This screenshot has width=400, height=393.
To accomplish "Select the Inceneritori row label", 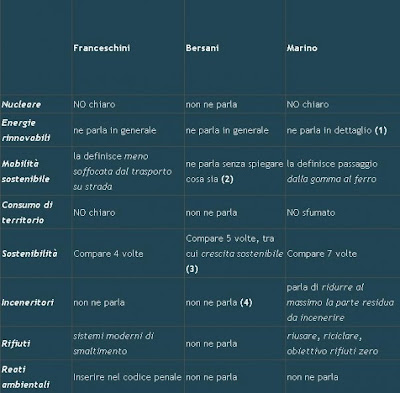I will pos(28,302).
